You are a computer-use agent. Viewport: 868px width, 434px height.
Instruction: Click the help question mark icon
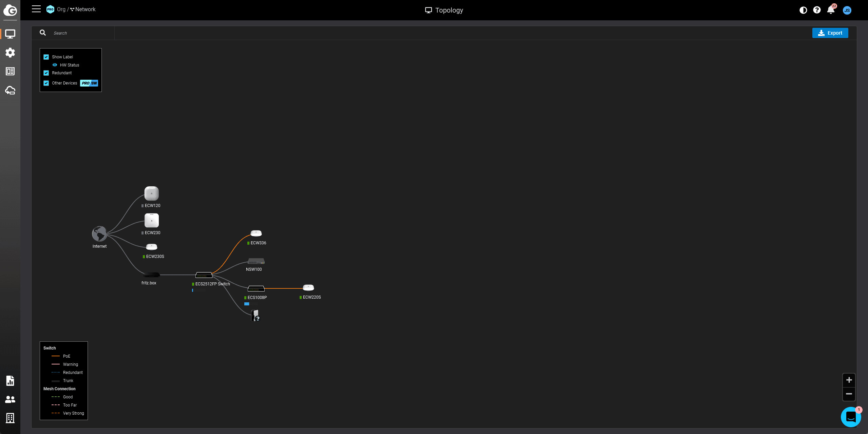[817, 10]
